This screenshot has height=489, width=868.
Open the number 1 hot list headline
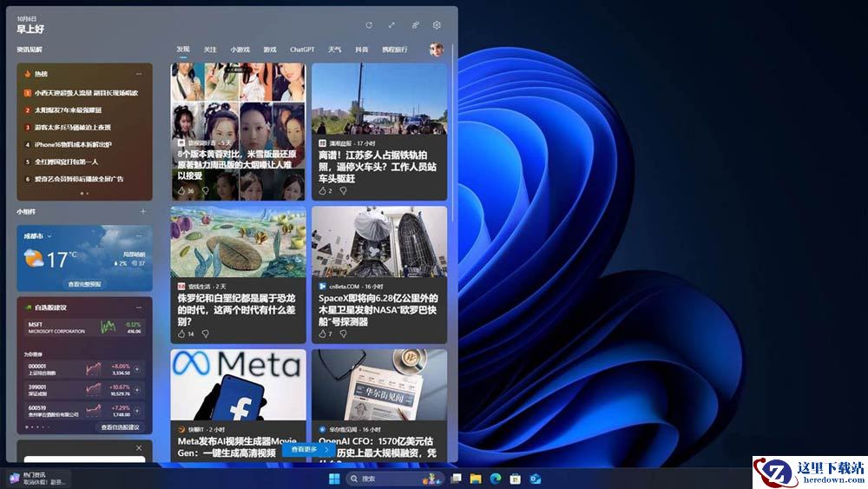pos(86,93)
